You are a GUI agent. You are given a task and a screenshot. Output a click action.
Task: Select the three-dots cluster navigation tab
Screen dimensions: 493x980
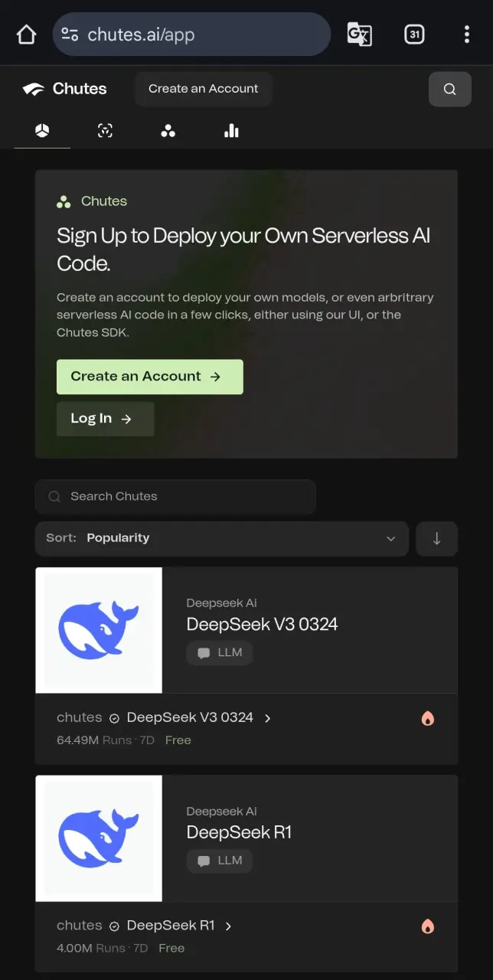click(168, 131)
